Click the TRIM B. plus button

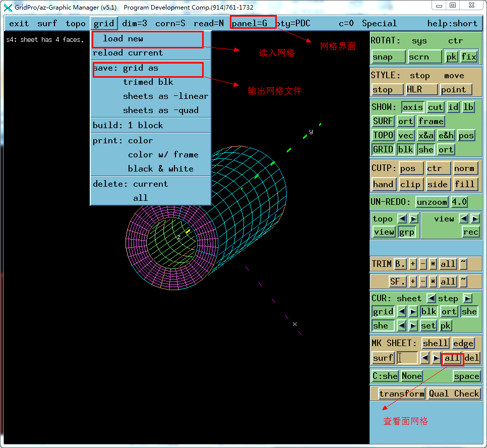[413, 264]
